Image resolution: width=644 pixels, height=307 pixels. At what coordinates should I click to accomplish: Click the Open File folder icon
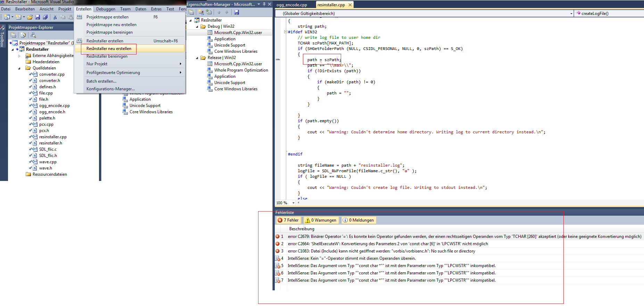click(x=30, y=17)
